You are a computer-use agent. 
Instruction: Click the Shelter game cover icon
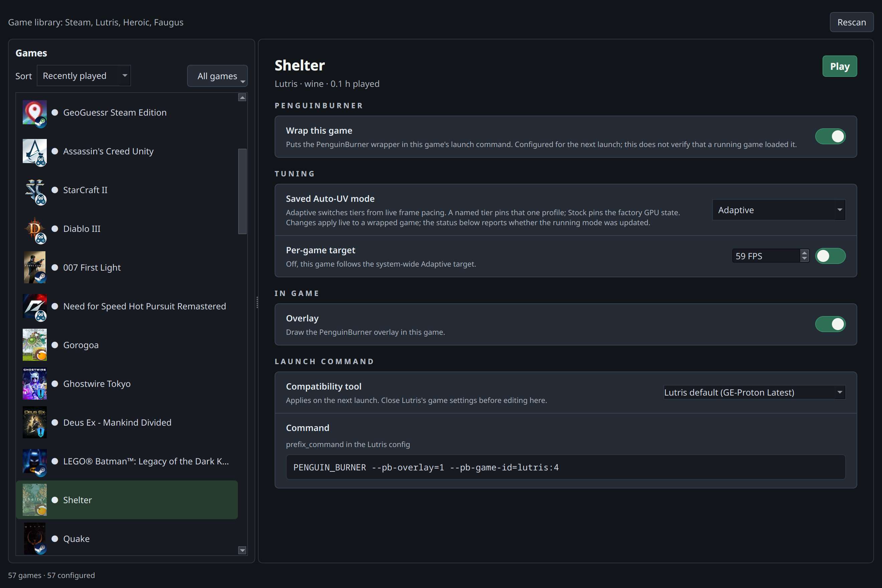click(34, 500)
